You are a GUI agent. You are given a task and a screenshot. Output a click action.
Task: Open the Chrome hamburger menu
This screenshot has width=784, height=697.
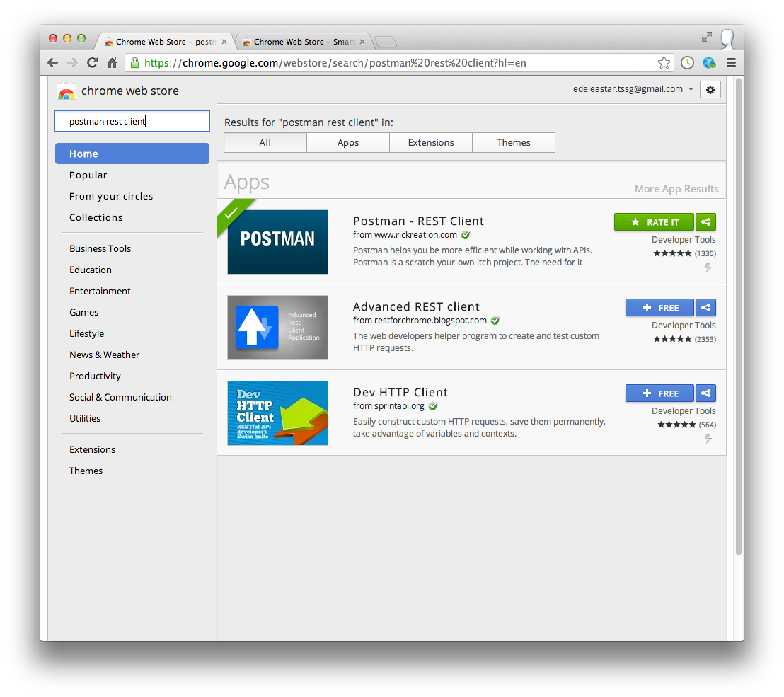(x=731, y=63)
